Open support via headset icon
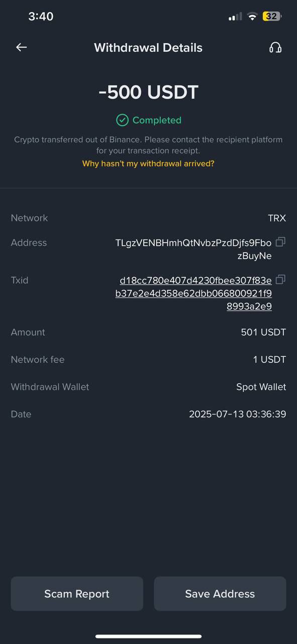The height and width of the screenshot is (644, 297). [275, 47]
